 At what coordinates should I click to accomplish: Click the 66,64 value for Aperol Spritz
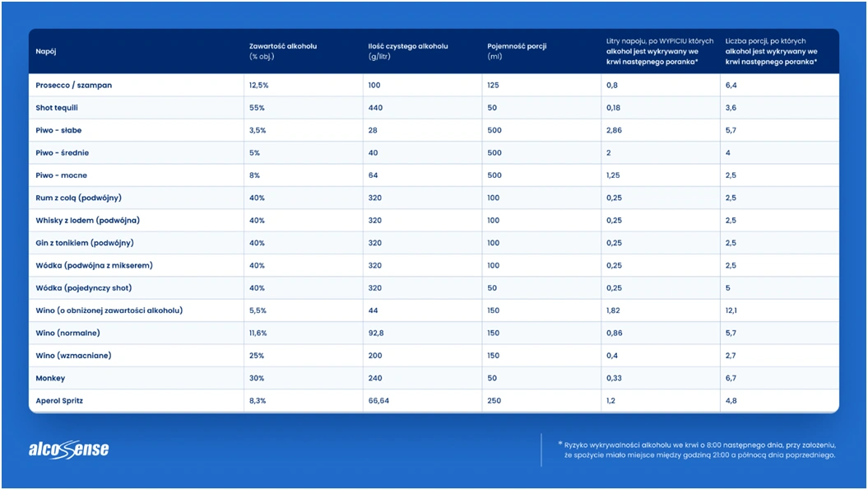click(378, 401)
